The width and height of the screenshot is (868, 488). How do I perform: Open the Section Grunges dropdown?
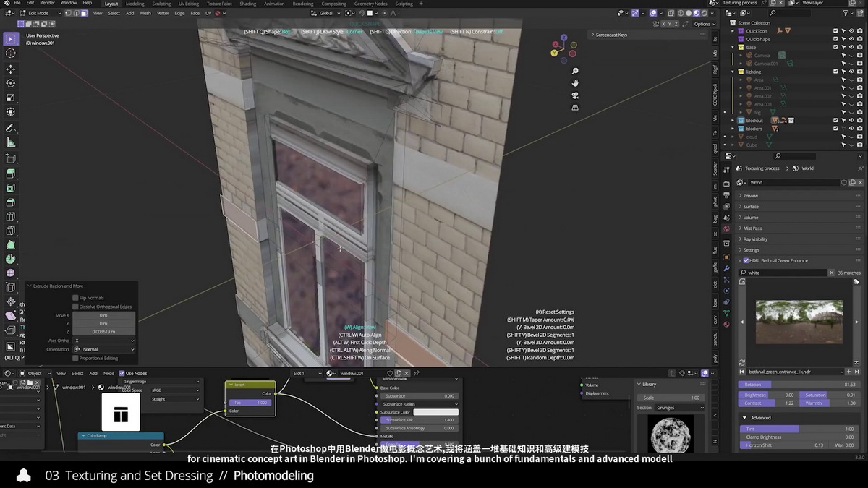680,408
